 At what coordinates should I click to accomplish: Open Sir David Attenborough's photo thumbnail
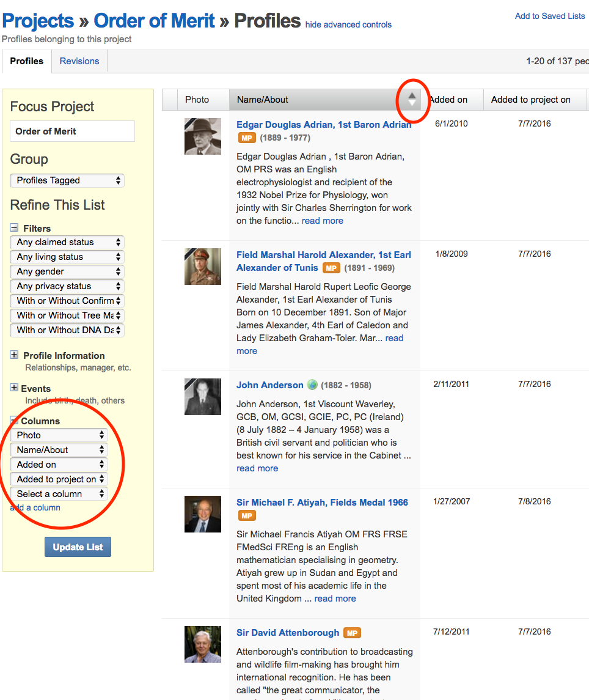point(202,644)
